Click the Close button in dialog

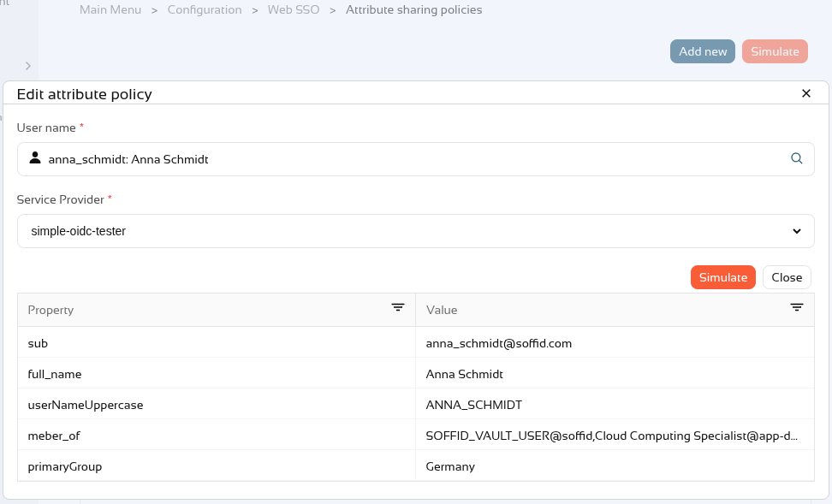[787, 277]
